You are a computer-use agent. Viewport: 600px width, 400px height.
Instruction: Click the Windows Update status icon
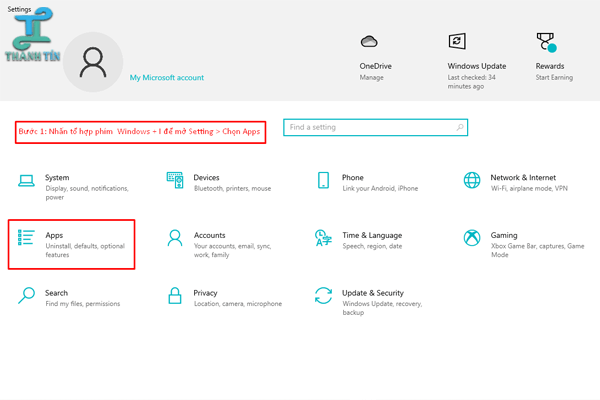click(457, 41)
